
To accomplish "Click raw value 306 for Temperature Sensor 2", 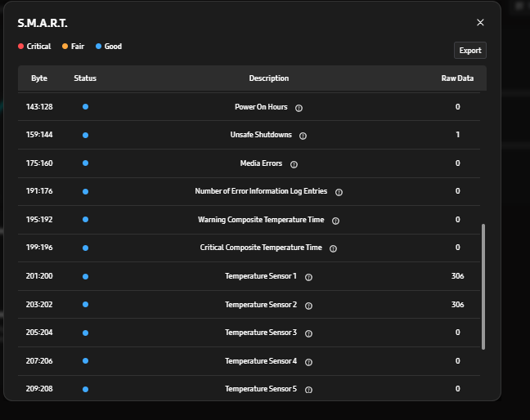I will pyautogui.click(x=458, y=305).
